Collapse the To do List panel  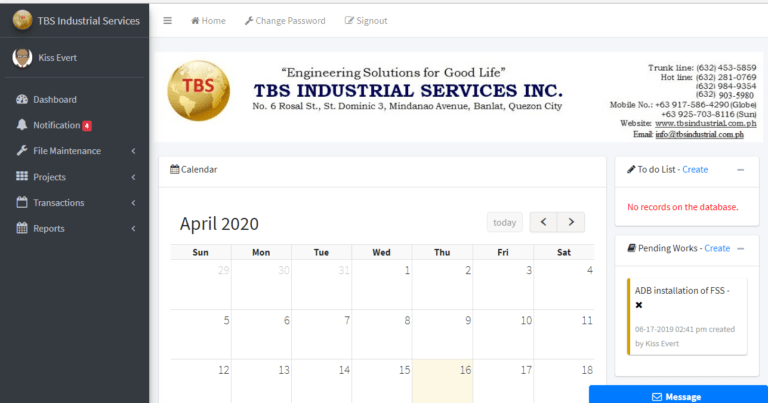(x=740, y=170)
